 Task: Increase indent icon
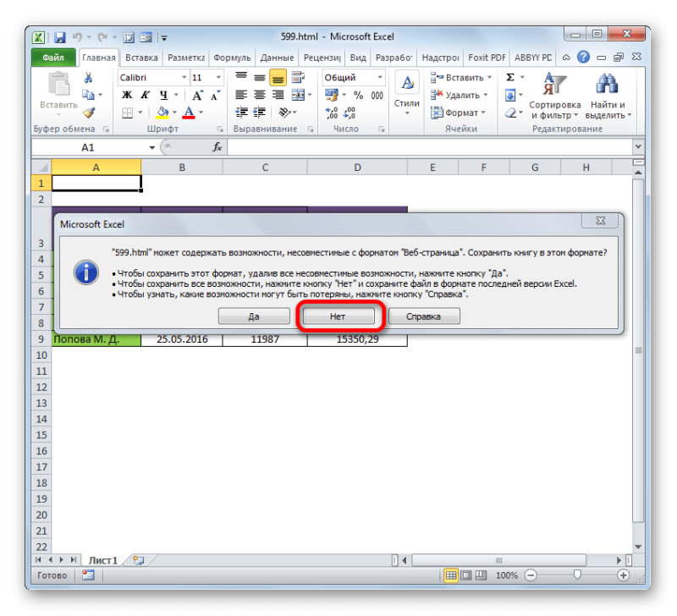coord(259,113)
